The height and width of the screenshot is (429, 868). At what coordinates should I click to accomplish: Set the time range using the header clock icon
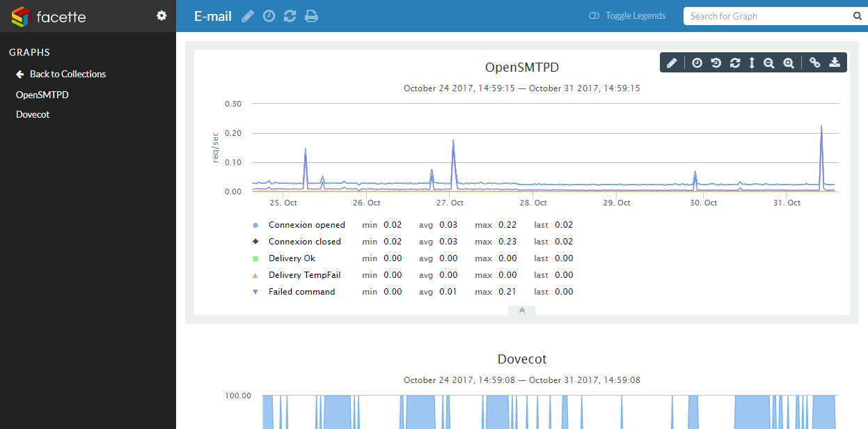(x=269, y=16)
